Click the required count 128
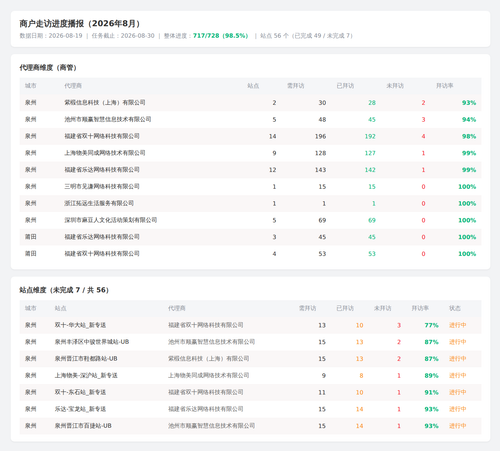The width and height of the screenshot is (500, 451). tap(320, 153)
